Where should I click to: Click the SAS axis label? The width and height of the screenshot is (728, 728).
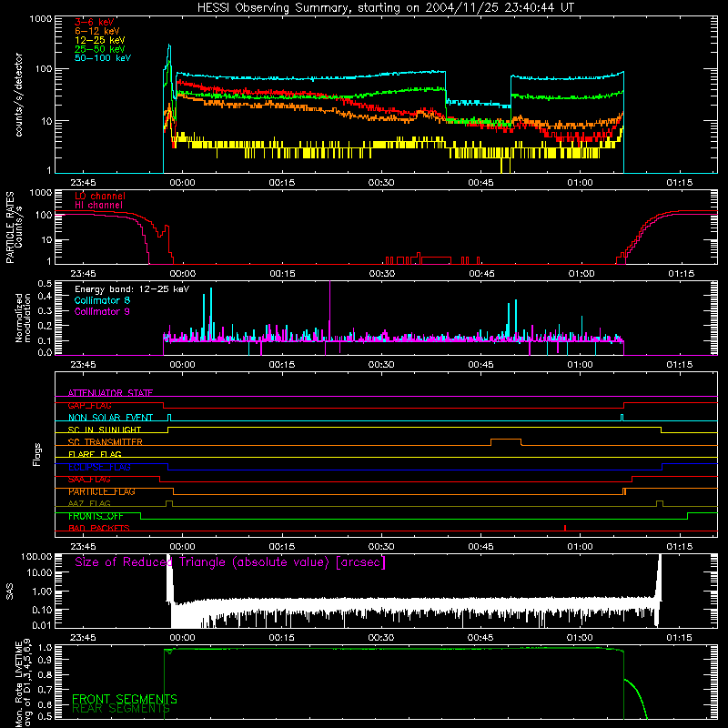tap(10, 591)
